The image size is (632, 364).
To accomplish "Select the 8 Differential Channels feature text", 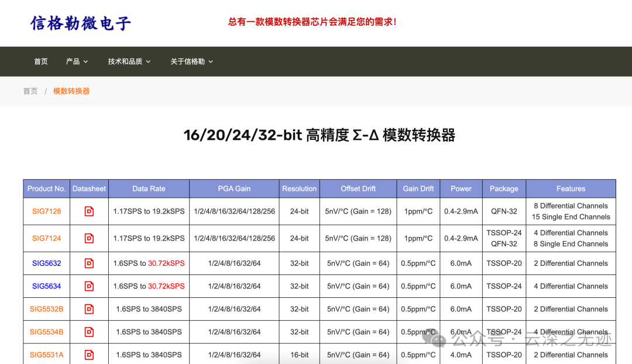I will click(x=571, y=205).
